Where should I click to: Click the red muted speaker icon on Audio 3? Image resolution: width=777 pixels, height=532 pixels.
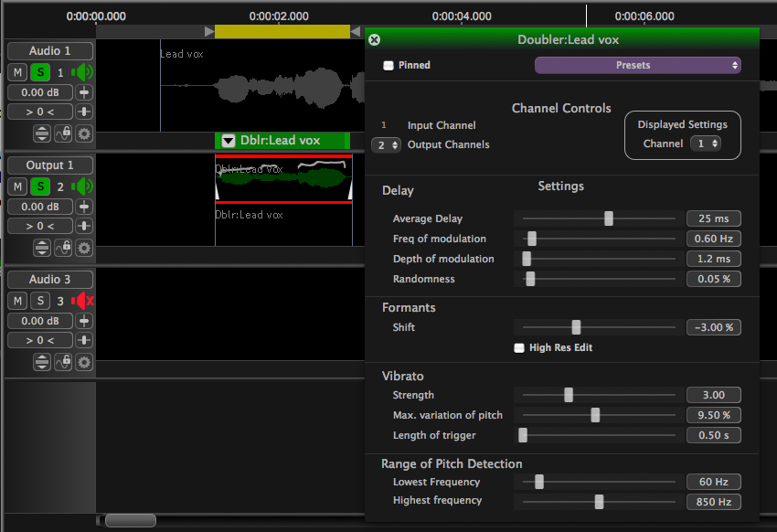pos(83,301)
